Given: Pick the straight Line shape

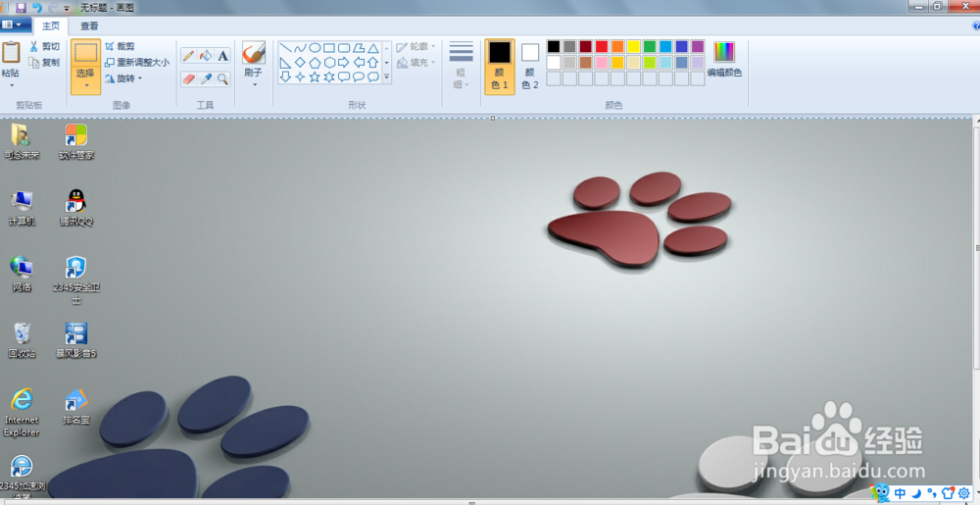Looking at the screenshot, I should tap(285, 48).
